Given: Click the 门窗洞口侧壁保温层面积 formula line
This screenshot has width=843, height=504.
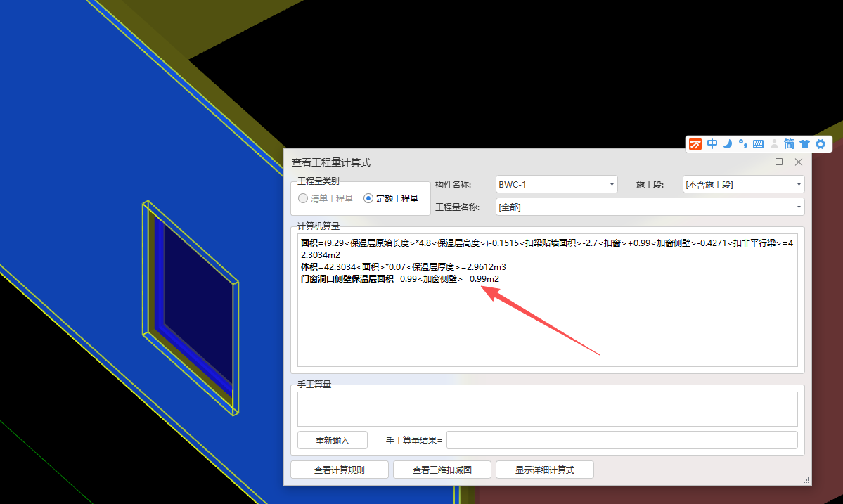Looking at the screenshot, I should coord(400,278).
